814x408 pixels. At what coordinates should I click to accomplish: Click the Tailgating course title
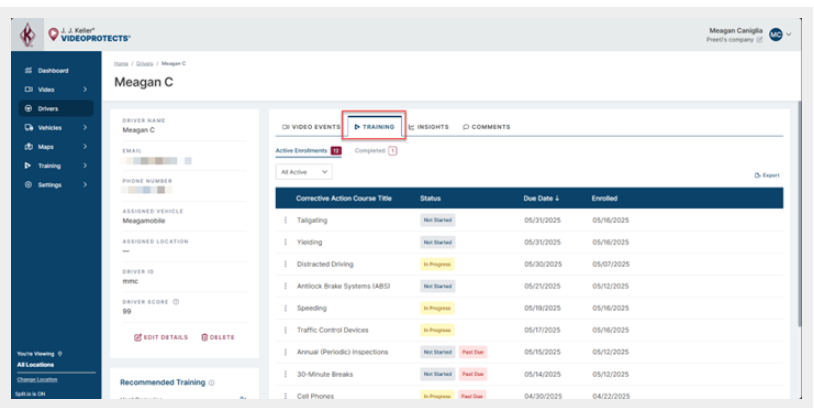click(312, 220)
